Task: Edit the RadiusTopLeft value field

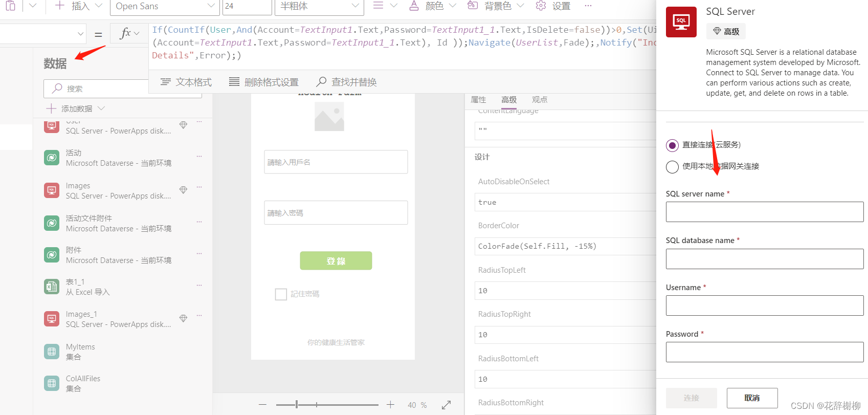Action: tap(565, 291)
